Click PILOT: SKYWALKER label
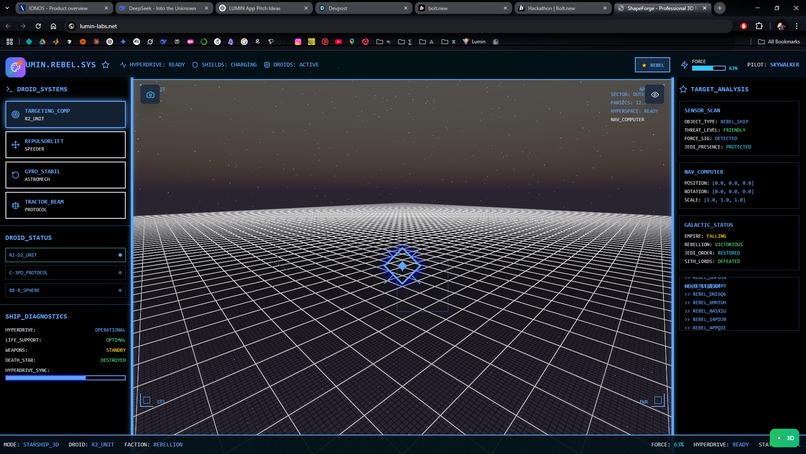Viewport: 806px width, 454px height. pyautogui.click(x=773, y=65)
